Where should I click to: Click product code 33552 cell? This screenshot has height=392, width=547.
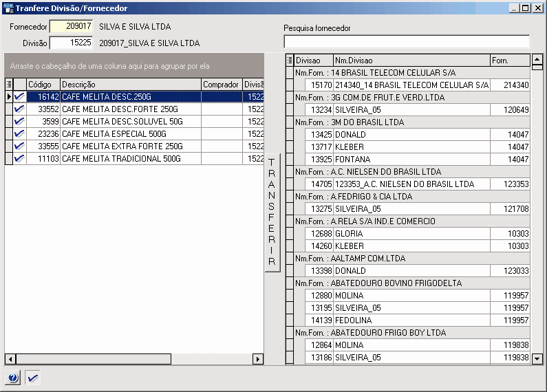[x=43, y=109]
